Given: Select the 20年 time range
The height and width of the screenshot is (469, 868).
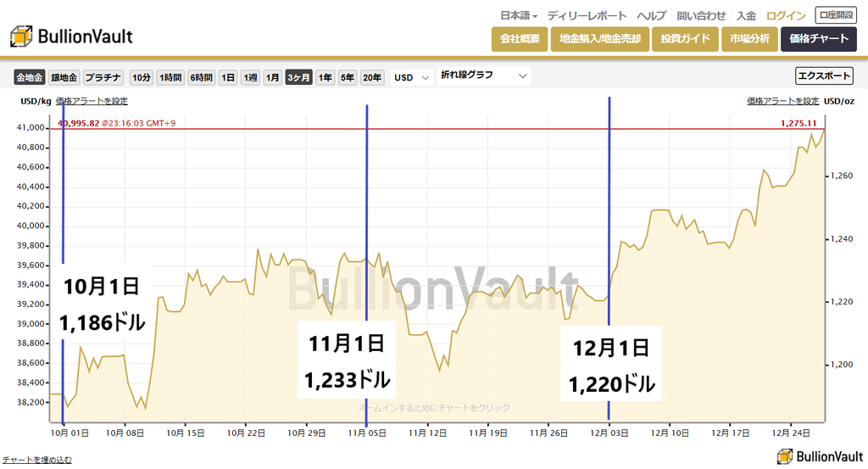Looking at the screenshot, I should point(372,77).
